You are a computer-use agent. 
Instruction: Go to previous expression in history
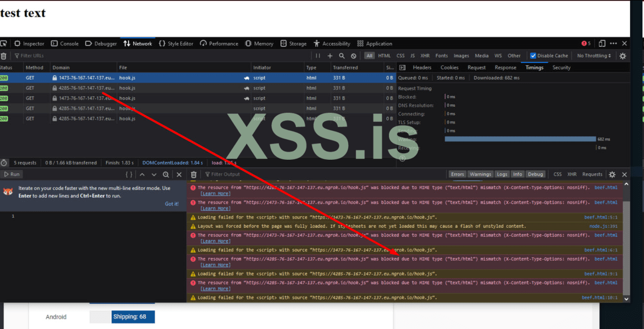click(x=142, y=174)
